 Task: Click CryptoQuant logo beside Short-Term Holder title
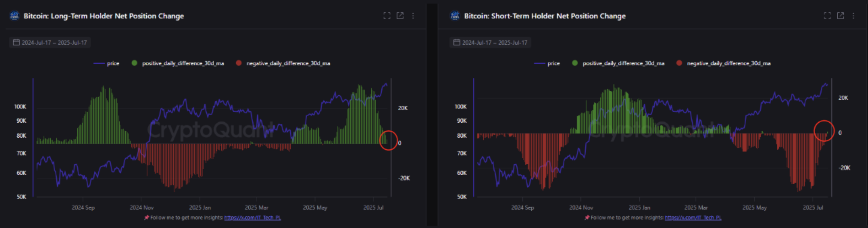[x=455, y=16]
